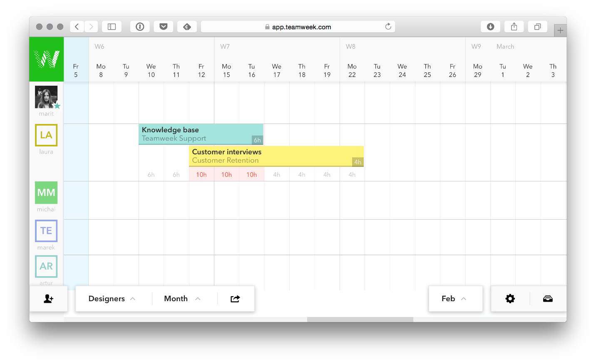Open the Month zoom level dropdown

point(182,299)
